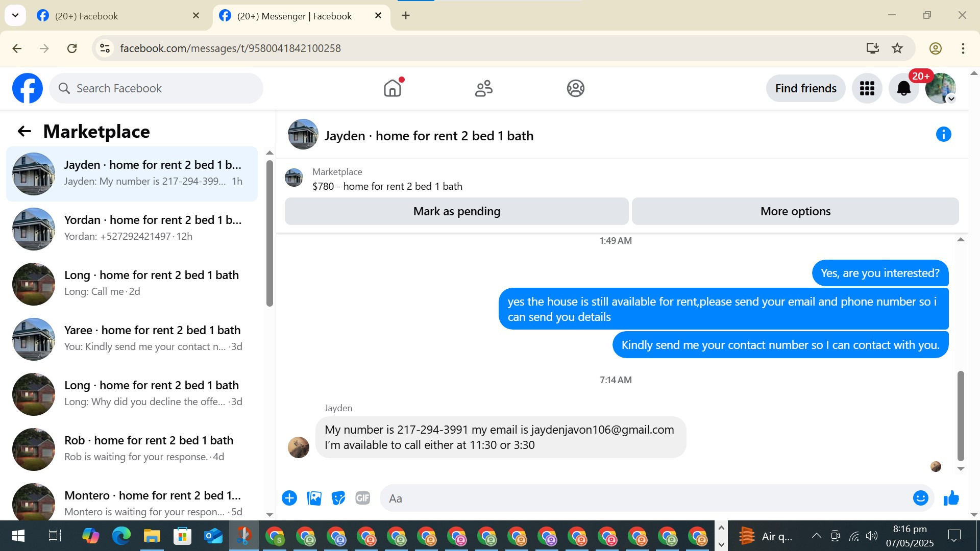
Task: Click the conversation list scrollbar thumb
Action: pyautogui.click(x=269, y=232)
